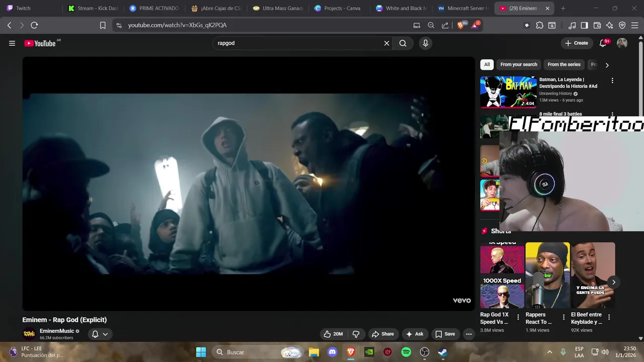The height and width of the screenshot is (362, 644).
Task: Open EminemMusic channel avatar
Action: pos(30,334)
